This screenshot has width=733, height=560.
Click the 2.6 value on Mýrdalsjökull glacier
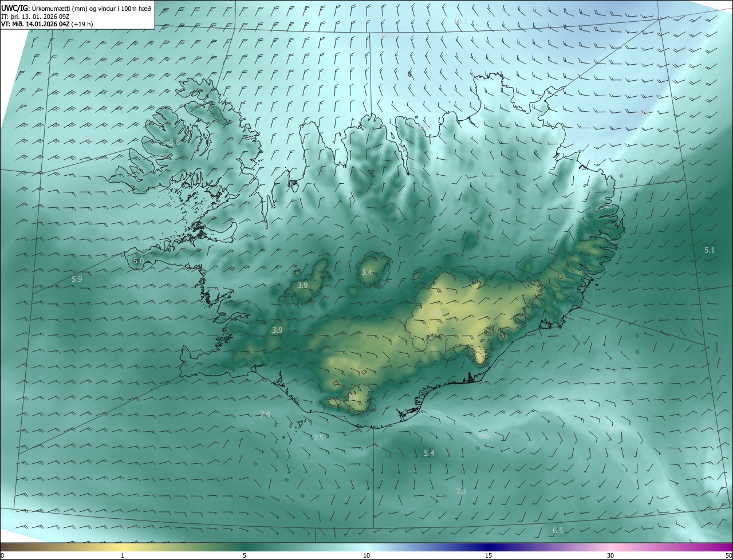(x=353, y=398)
